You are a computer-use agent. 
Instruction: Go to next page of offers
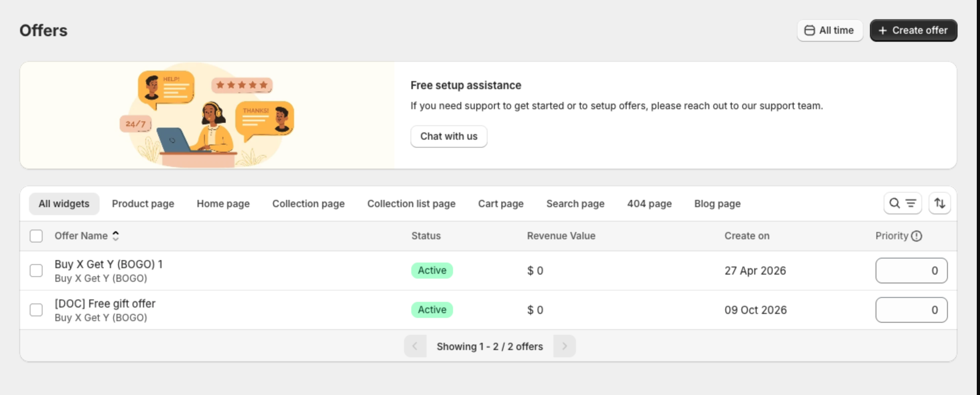click(x=564, y=346)
